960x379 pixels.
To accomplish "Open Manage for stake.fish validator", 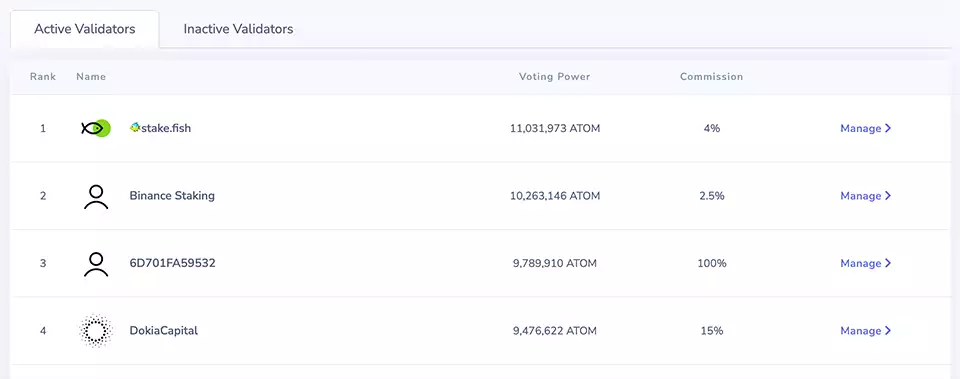I will pos(865,129).
